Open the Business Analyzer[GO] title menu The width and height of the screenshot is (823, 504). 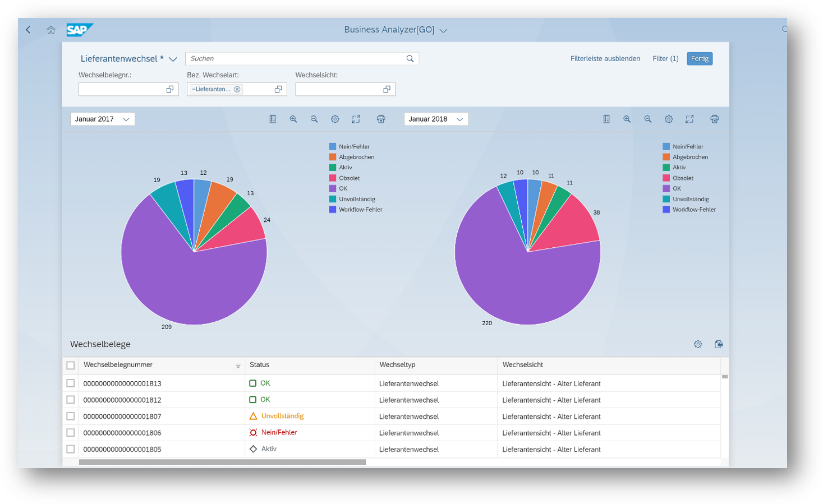tap(443, 30)
